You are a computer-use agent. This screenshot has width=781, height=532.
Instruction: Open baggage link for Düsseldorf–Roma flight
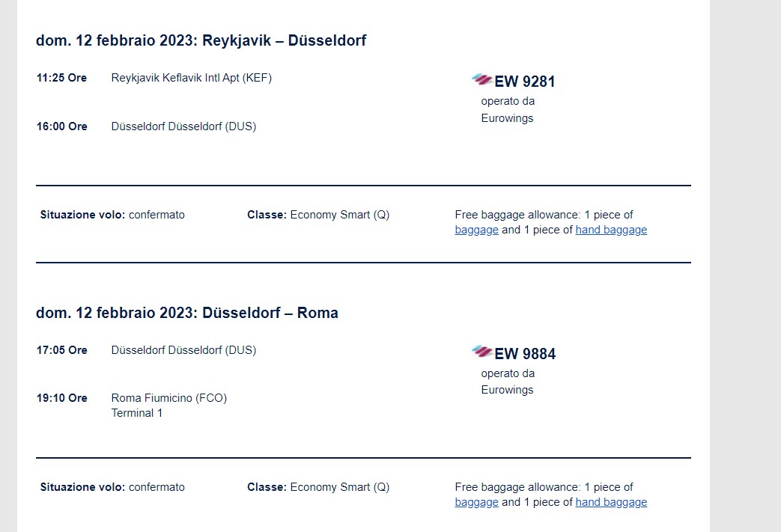[477, 502]
